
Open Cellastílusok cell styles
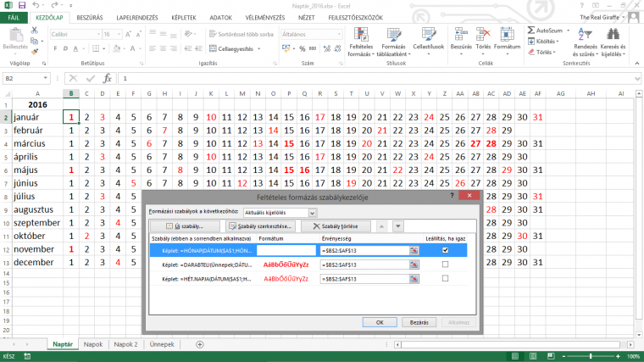coord(429,42)
